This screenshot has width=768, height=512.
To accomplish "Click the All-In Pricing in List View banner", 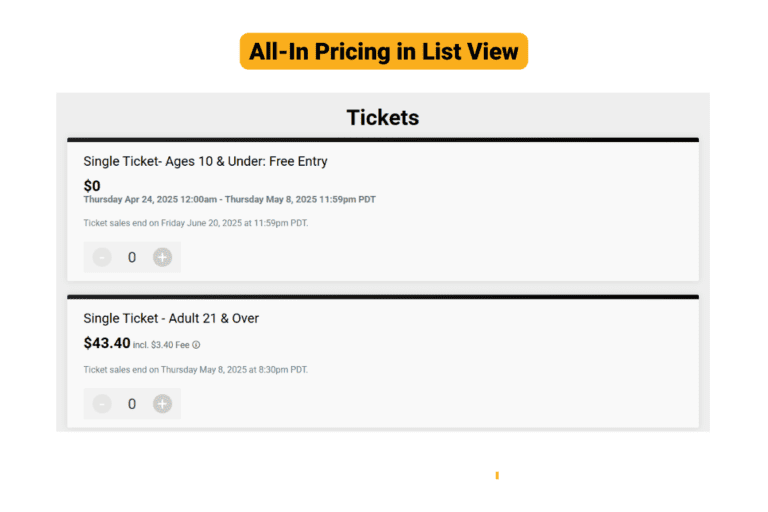I will click(x=384, y=51).
